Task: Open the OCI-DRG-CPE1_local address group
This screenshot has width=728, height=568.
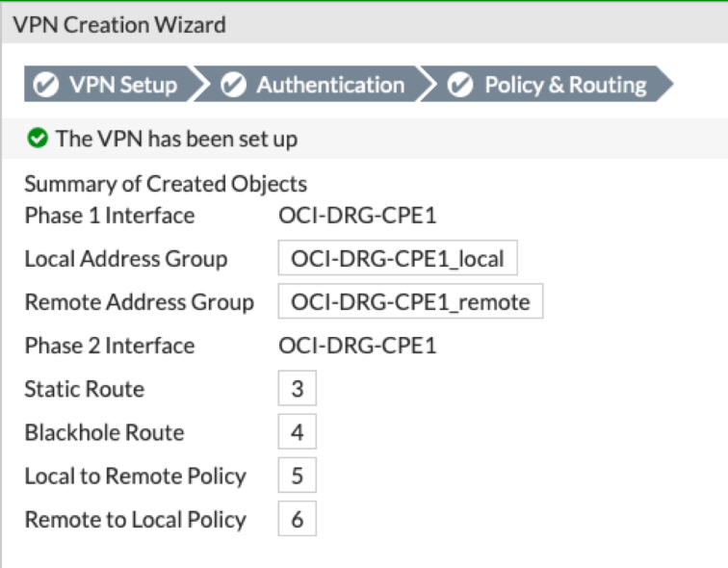Action: [398, 259]
